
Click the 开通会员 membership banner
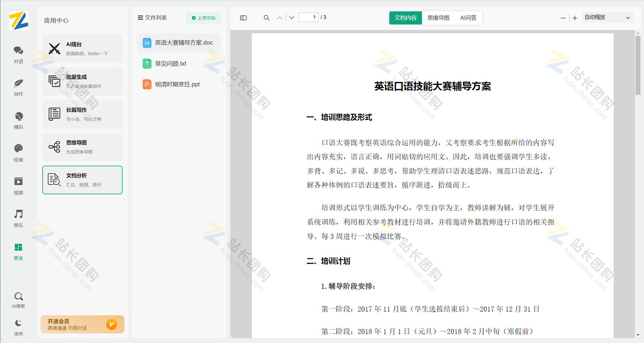coord(82,325)
